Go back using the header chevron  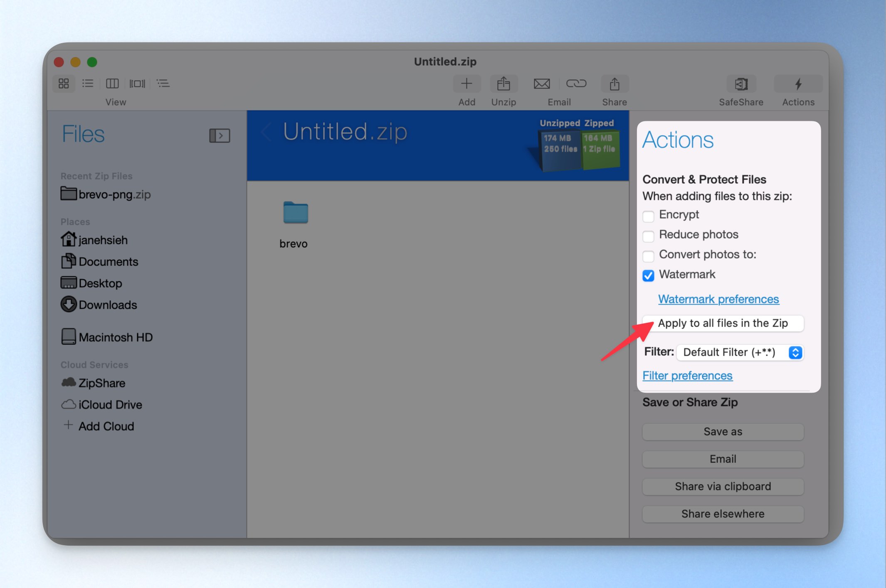pos(267,132)
